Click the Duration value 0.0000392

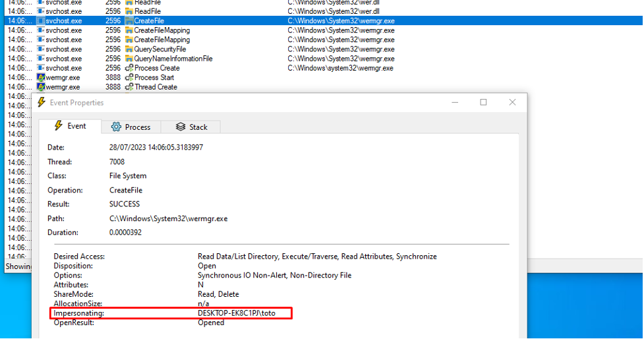pos(125,232)
